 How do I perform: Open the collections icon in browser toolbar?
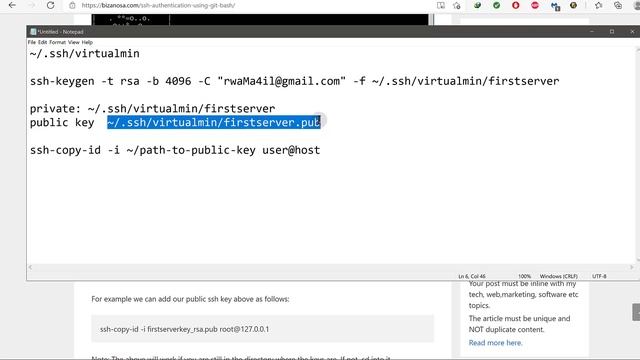(618, 5)
